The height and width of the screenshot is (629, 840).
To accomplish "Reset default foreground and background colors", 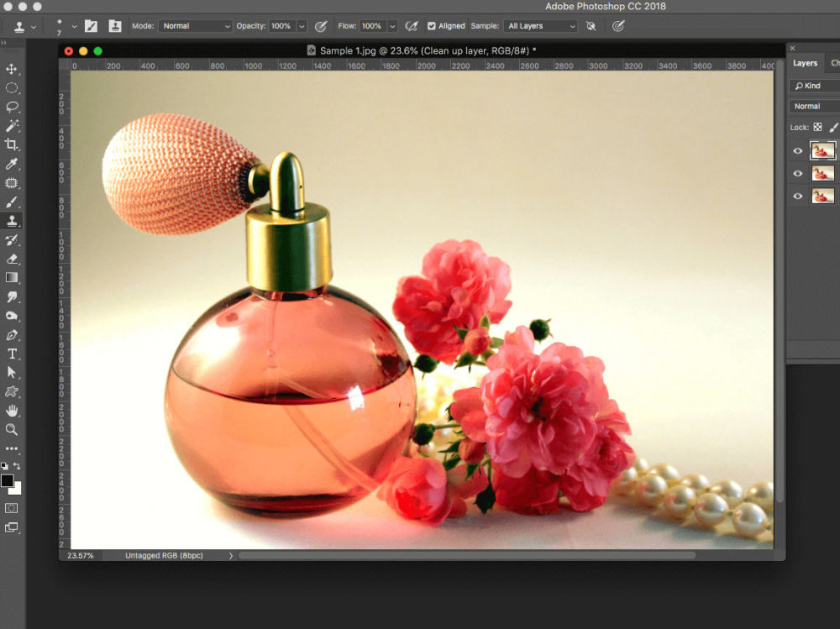I will 4,465.
